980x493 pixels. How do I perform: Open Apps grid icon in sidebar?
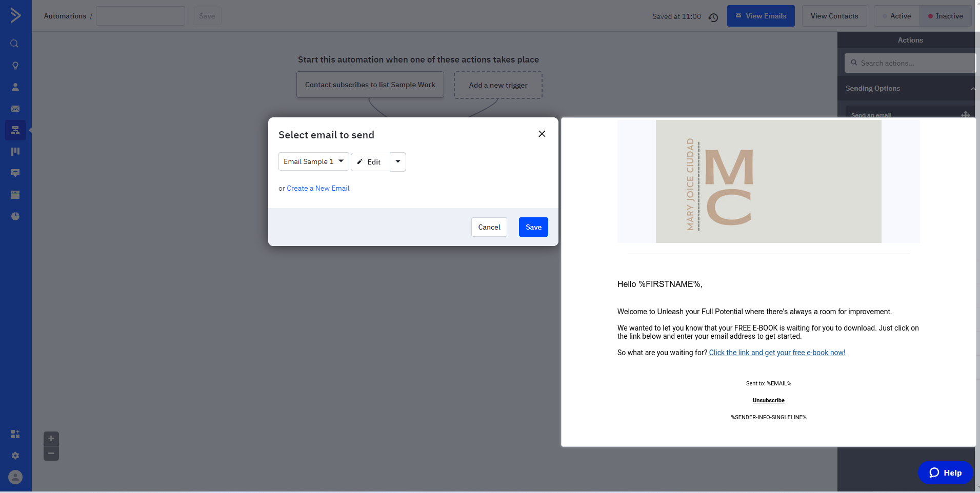point(15,434)
